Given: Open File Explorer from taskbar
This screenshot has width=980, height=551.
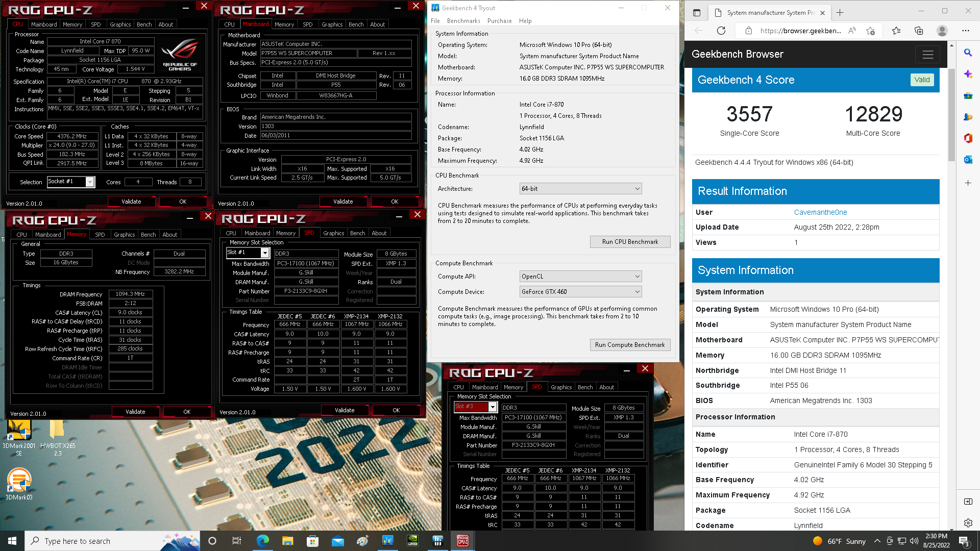Looking at the screenshot, I should click(287, 541).
